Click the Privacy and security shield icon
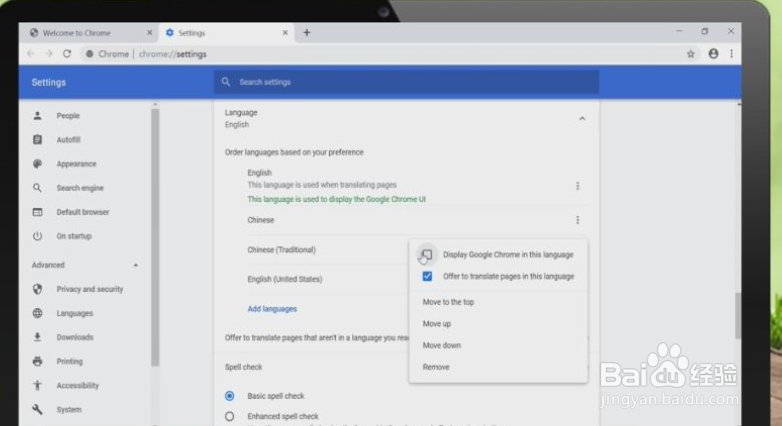Image resolution: width=782 pixels, height=426 pixels. click(37, 289)
